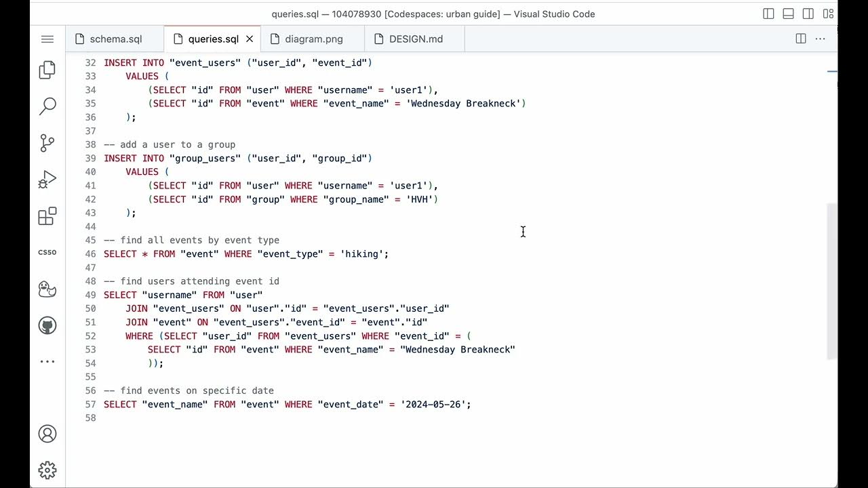
Task: Click the VALUES keyword on line 40
Action: pos(142,172)
